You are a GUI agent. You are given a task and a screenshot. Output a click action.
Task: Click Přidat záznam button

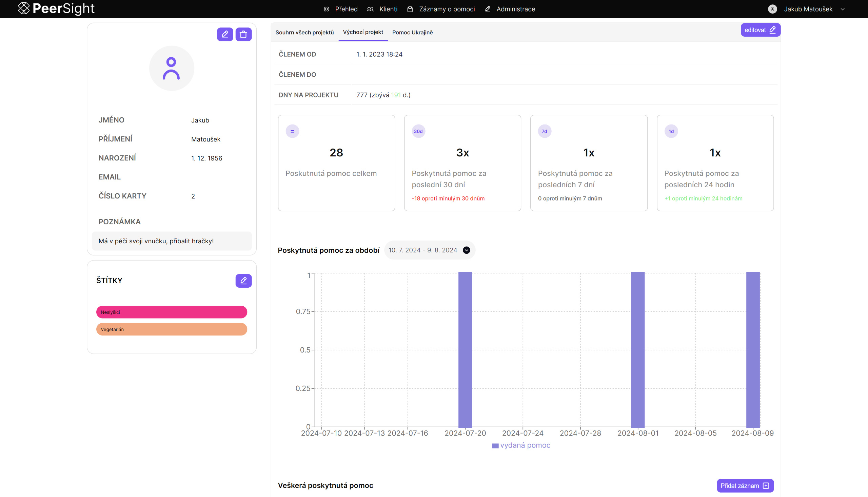[745, 485]
